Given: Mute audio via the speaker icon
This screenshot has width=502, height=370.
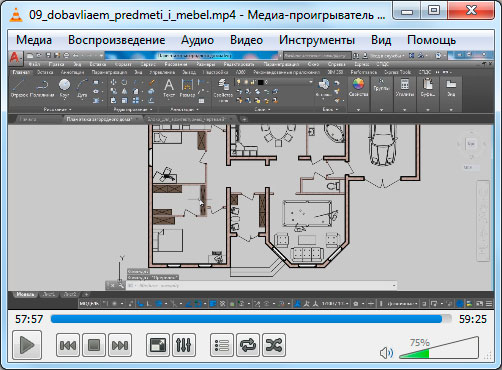Looking at the screenshot, I should tap(386, 353).
